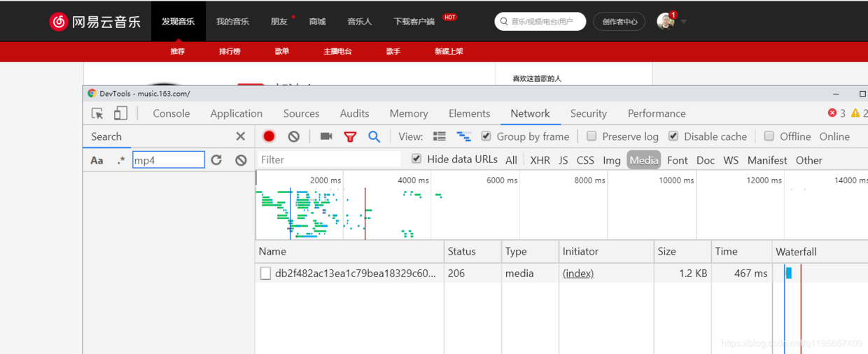This screenshot has width=868, height=354.
Task: Toggle Group by frame checkbox
Action: (x=486, y=136)
